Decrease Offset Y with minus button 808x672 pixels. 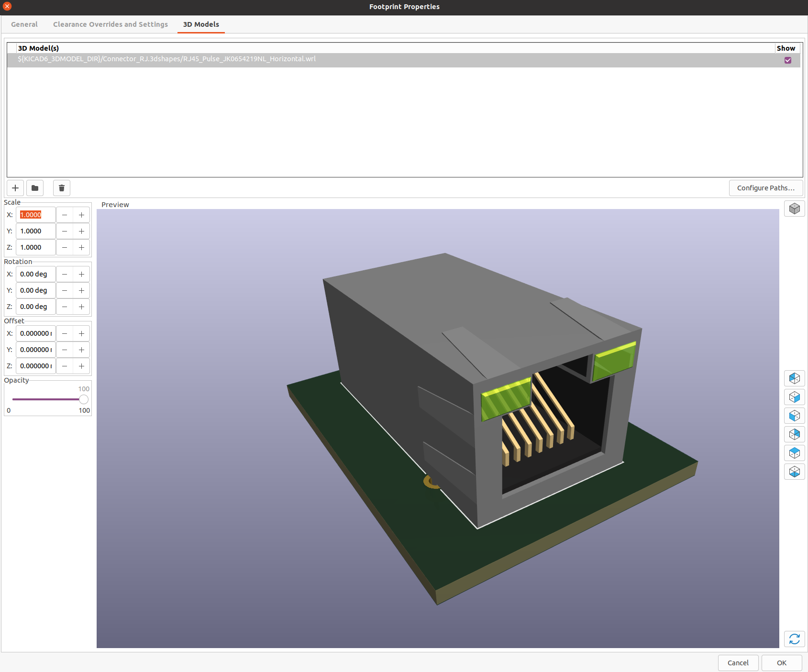65,350
